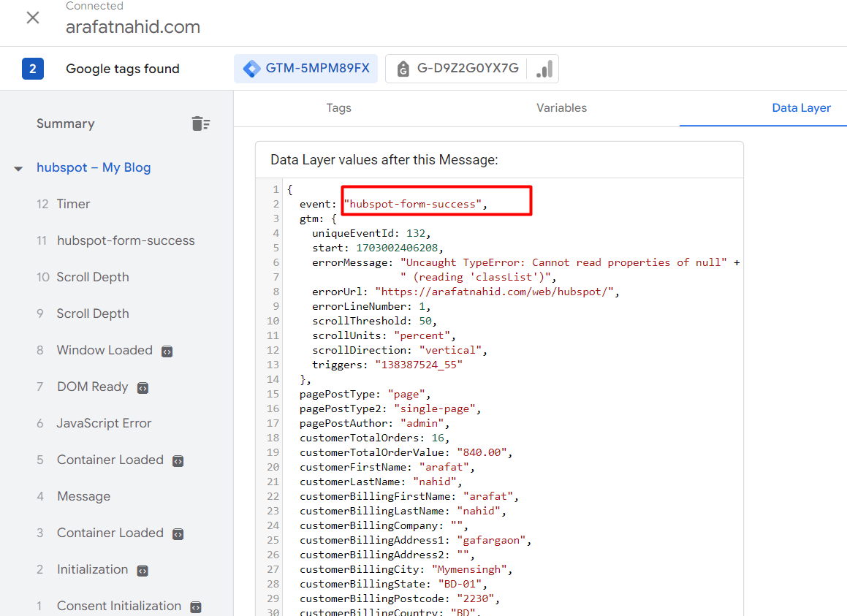This screenshot has width=847, height=616.
Task: Click the code icon beside DOM Ready
Action: point(143,388)
